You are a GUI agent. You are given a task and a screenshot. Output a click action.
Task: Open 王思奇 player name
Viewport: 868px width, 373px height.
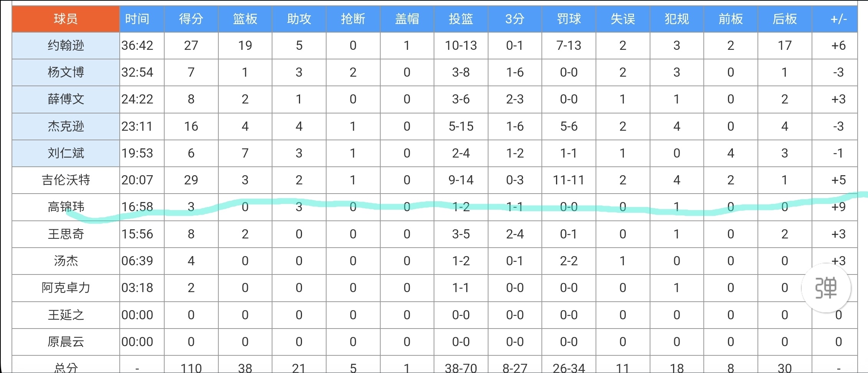[66, 234]
